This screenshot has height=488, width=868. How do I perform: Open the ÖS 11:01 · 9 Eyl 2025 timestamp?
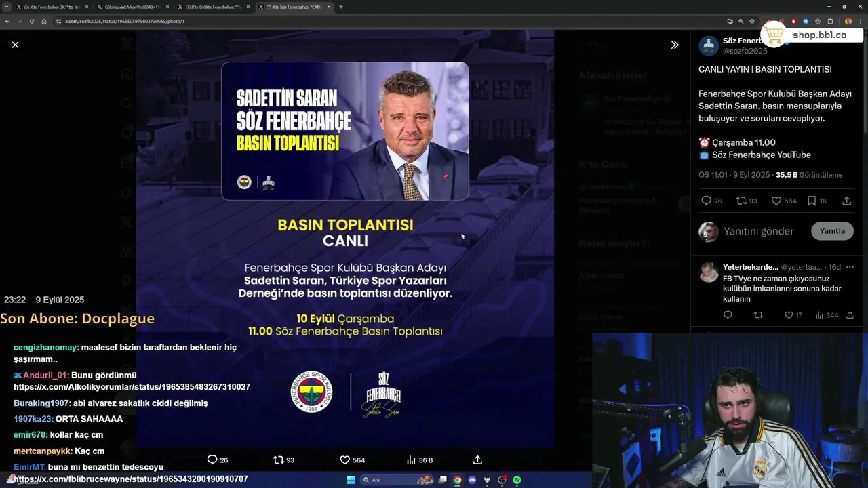click(734, 175)
